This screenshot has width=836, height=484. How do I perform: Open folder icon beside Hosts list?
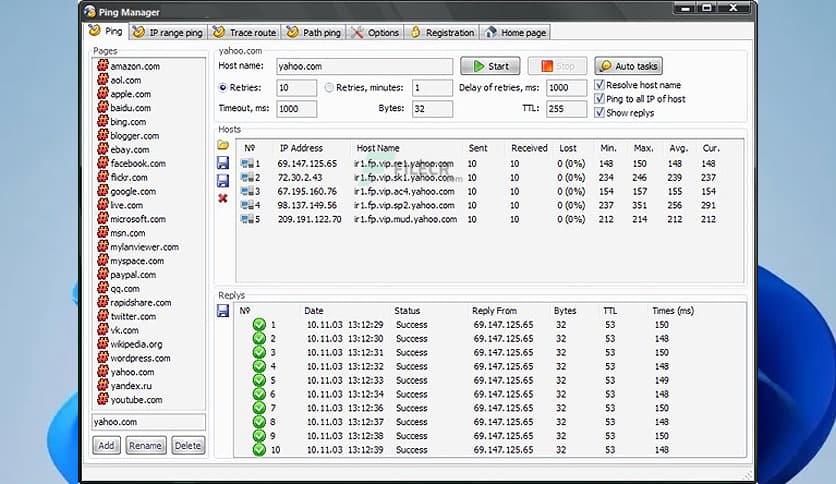223,145
